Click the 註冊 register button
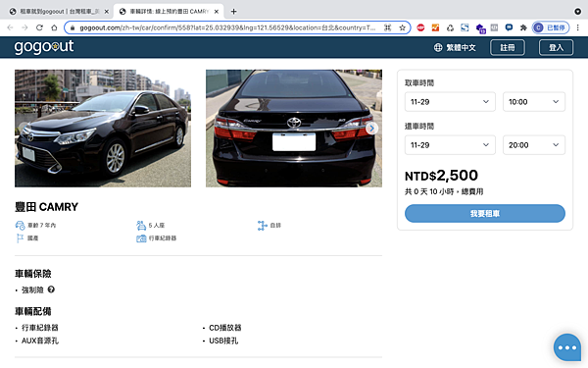This screenshot has height=368, width=588. coord(508,48)
